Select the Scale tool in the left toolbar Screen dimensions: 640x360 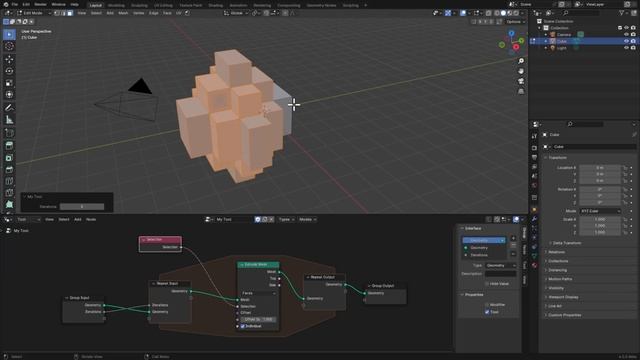9,83
